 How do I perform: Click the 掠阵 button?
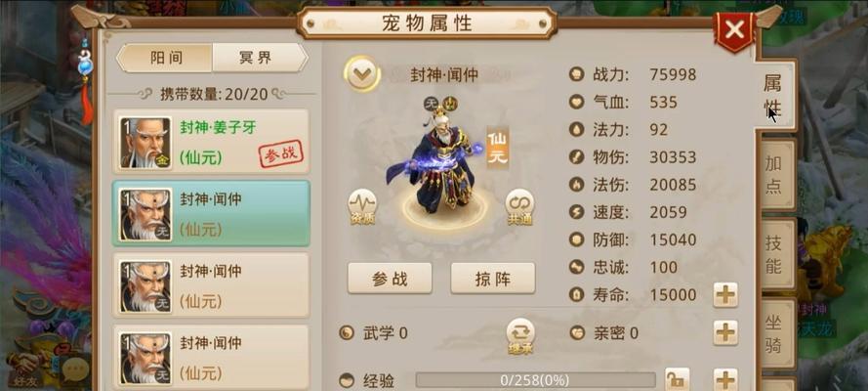coord(493,279)
